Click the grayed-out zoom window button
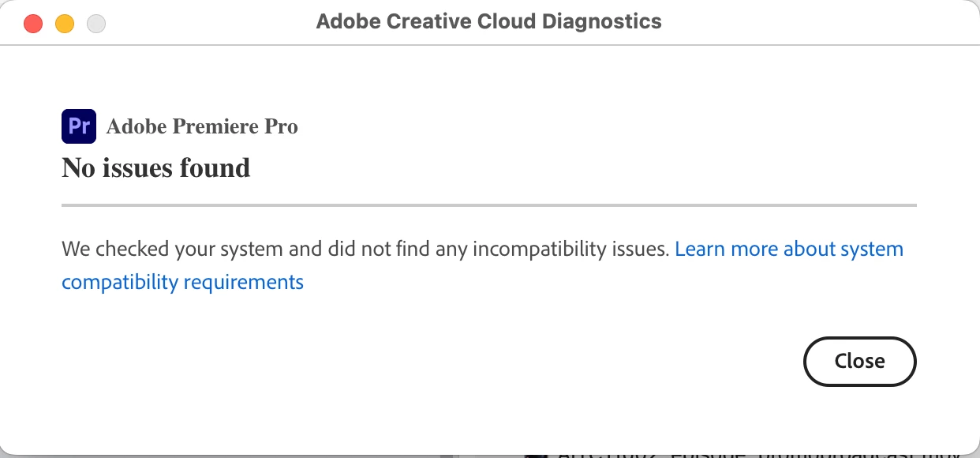The height and width of the screenshot is (458, 980). [x=96, y=23]
